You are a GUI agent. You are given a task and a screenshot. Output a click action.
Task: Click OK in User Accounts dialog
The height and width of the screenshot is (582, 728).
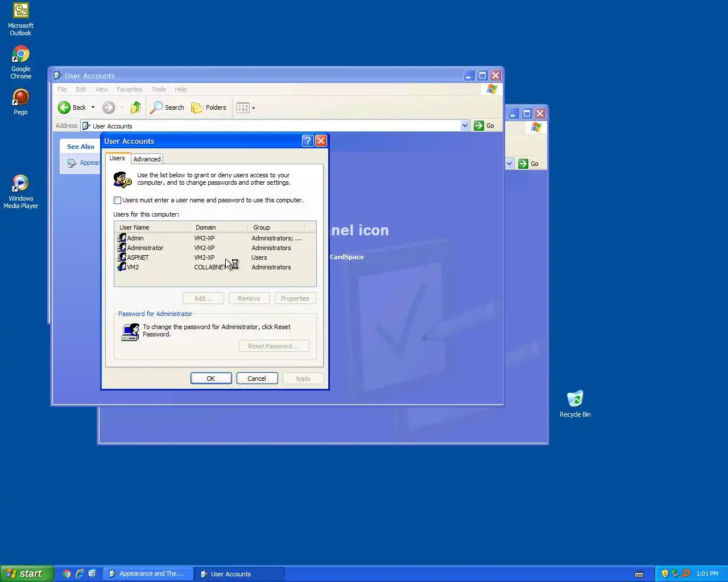(211, 379)
